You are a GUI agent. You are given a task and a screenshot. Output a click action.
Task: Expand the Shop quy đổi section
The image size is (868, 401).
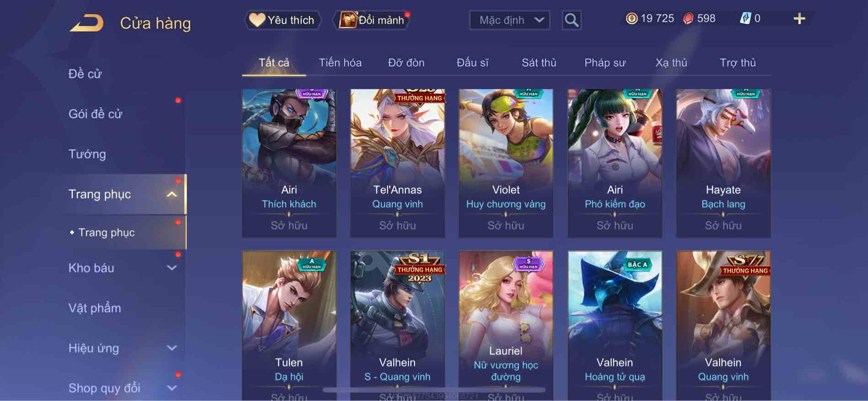click(x=171, y=388)
